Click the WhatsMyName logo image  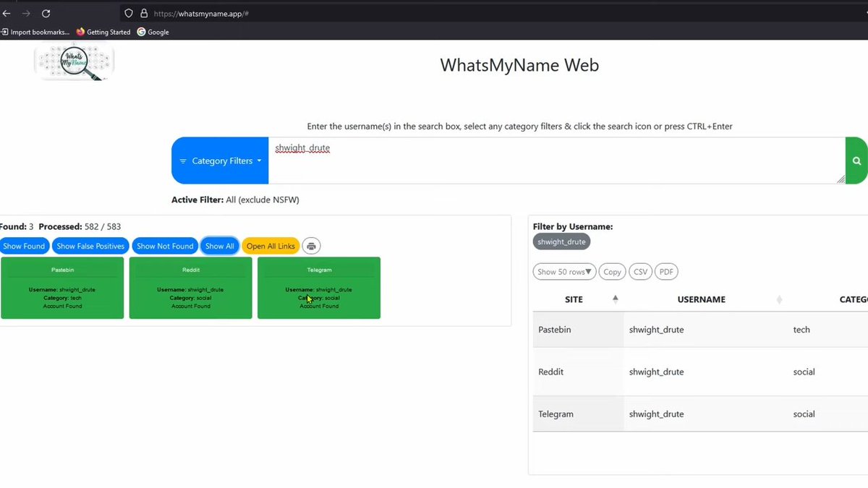coord(74,61)
